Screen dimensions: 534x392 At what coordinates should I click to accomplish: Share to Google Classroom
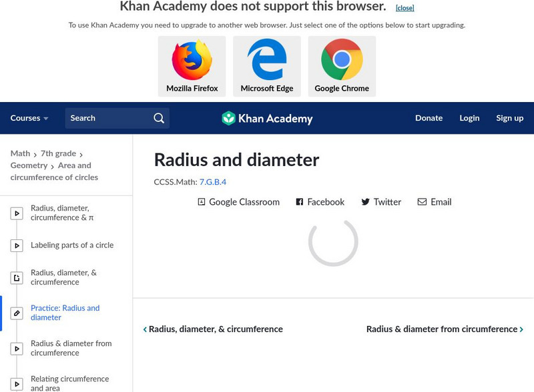pos(238,202)
